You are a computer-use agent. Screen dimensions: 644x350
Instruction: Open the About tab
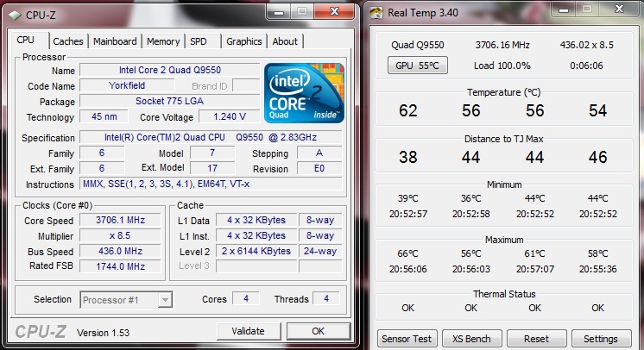(285, 41)
